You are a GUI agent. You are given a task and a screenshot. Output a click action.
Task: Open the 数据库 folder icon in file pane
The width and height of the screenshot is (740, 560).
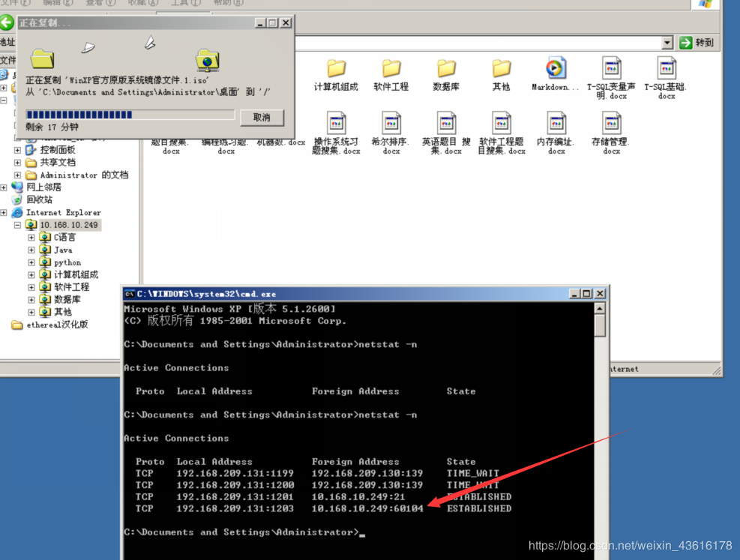(446, 69)
